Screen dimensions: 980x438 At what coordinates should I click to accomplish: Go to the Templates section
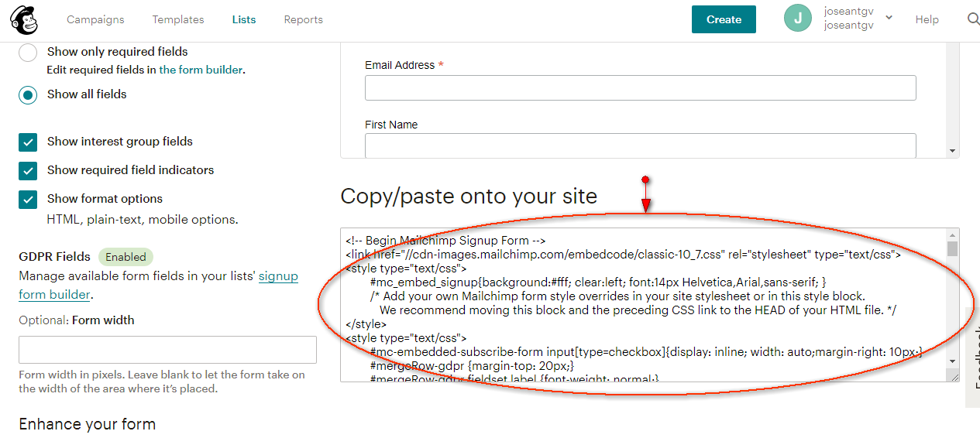point(178,19)
